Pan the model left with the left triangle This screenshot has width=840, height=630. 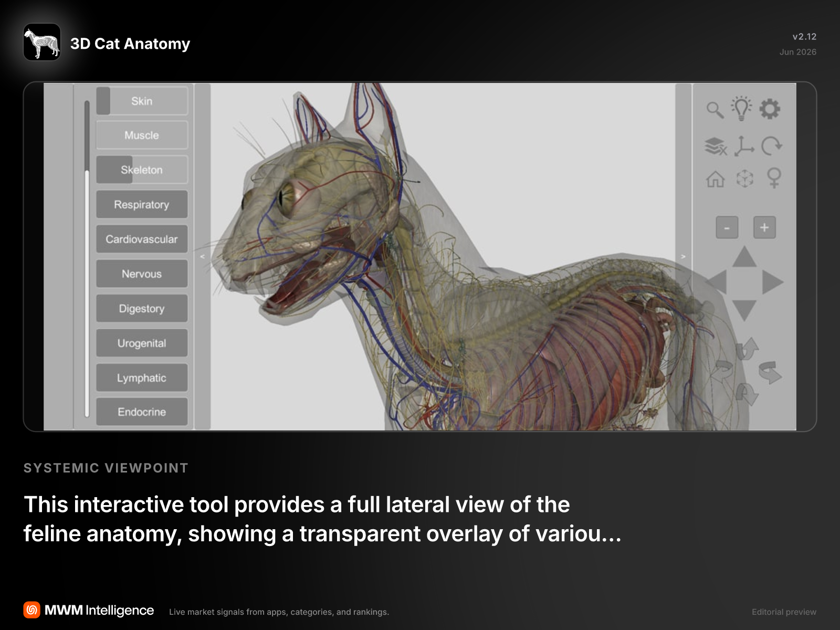(717, 282)
